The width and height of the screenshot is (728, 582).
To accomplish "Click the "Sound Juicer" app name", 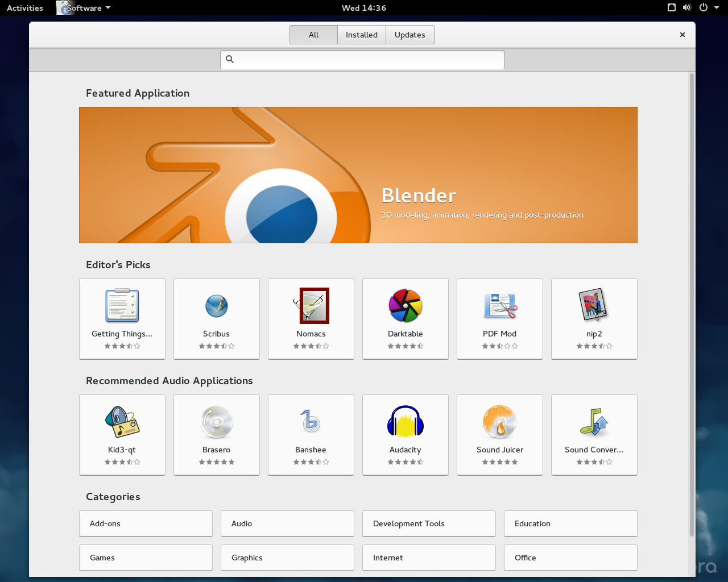I will [500, 450].
